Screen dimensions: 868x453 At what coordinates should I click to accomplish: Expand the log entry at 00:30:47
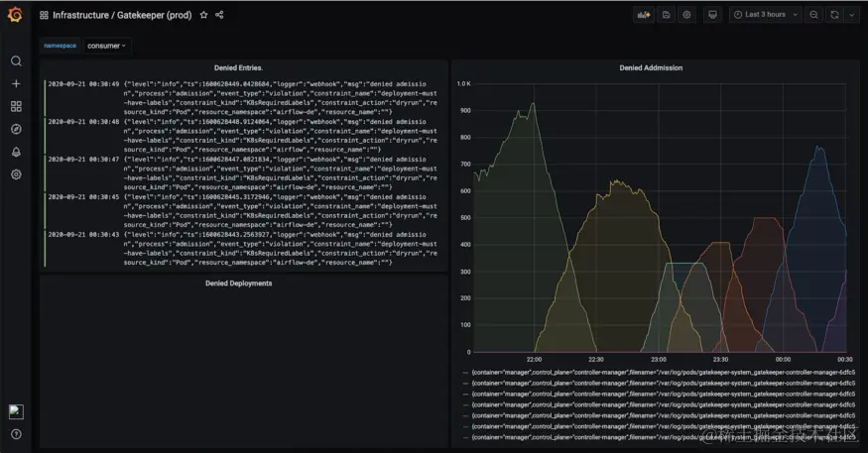tap(242, 173)
